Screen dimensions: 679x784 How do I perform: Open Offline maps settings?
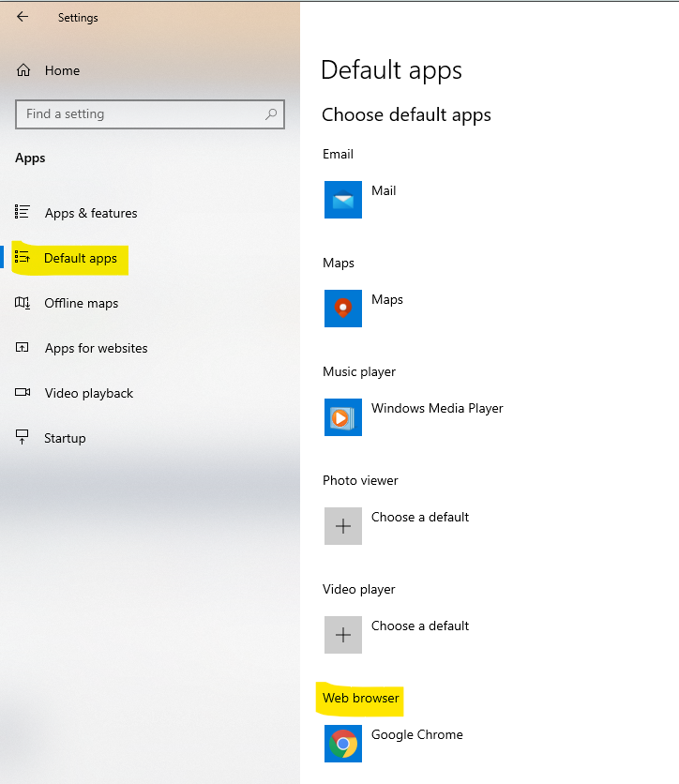81,303
